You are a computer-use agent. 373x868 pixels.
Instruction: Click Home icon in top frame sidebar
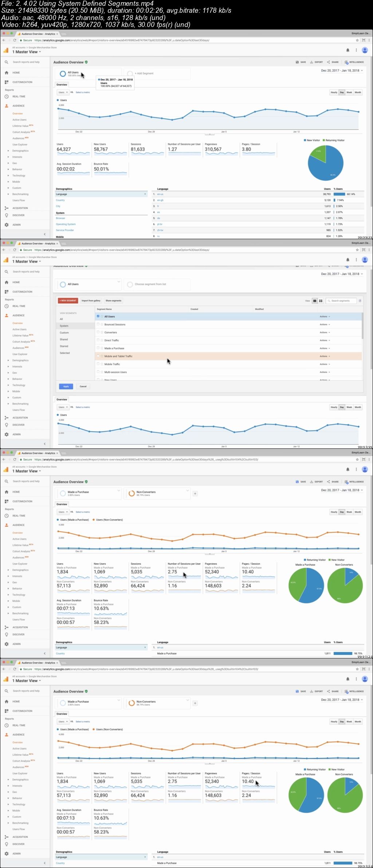tap(7, 73)
